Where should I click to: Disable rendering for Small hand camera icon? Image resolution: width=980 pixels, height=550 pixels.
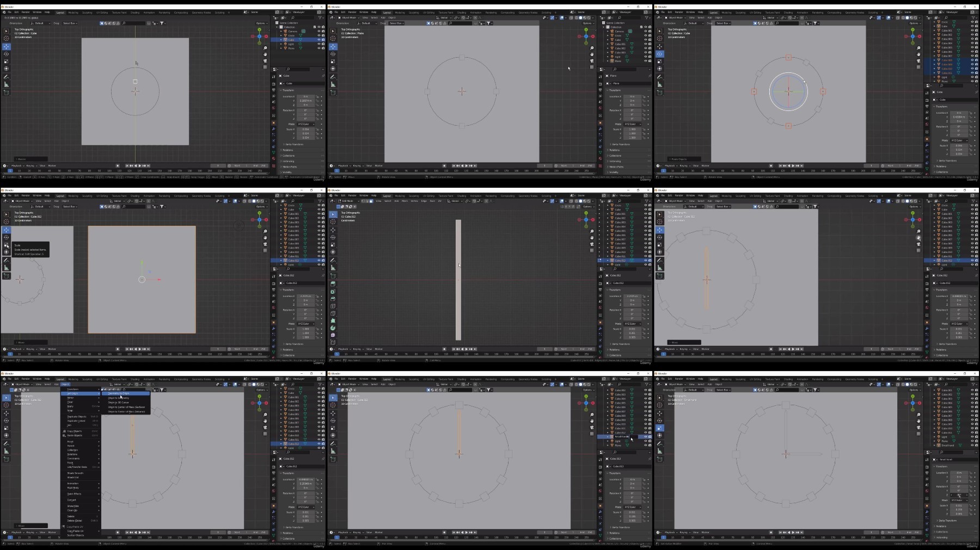[977, 446]
